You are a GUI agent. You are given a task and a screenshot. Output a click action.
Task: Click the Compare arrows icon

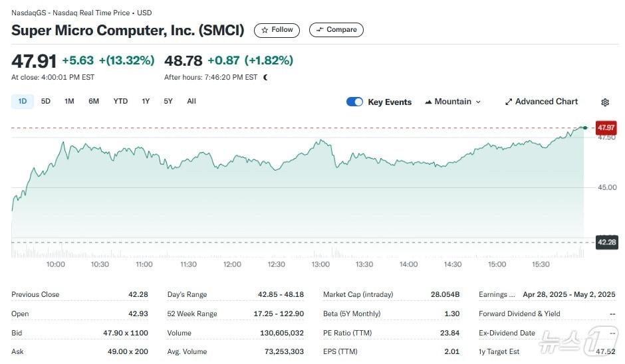pyautogui.click(x=320, y=30)
